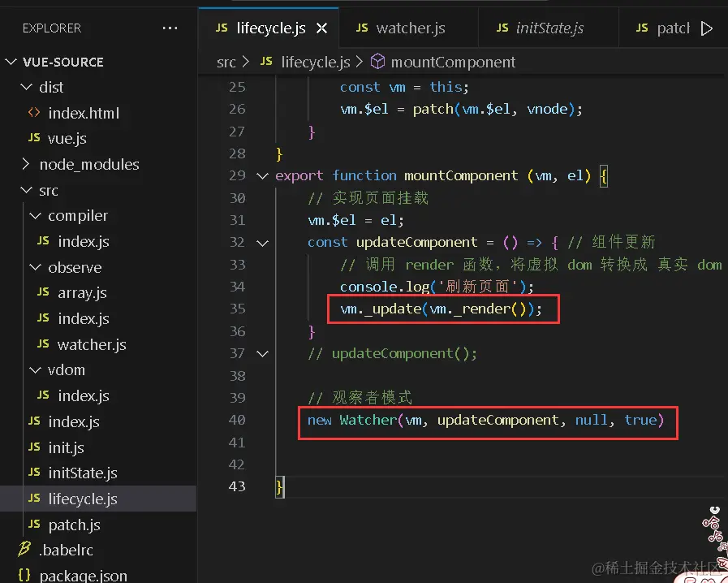Collapse the compiler folder
The width and height of the screenshot is (728, 583).
(x=35, y=215)
